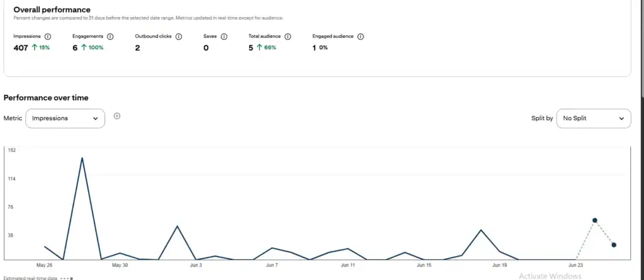Select the last estimated real-time data point

click(614, 245)
